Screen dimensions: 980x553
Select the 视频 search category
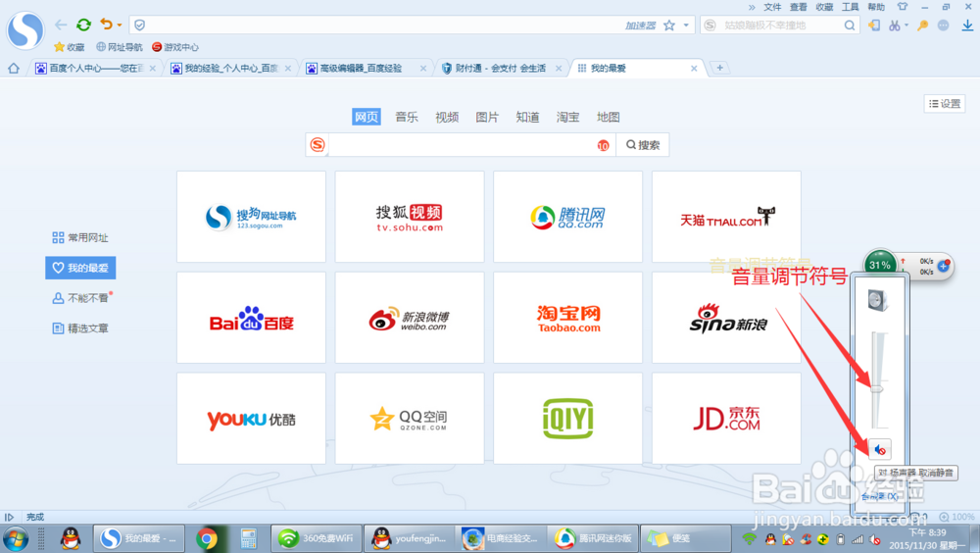click(447, 117)
